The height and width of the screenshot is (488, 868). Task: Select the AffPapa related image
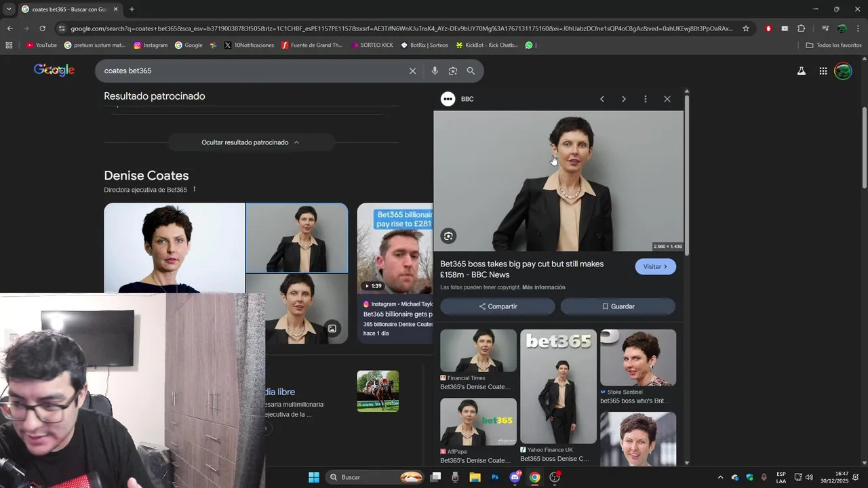pyautogui.click(x=478, y=422)
